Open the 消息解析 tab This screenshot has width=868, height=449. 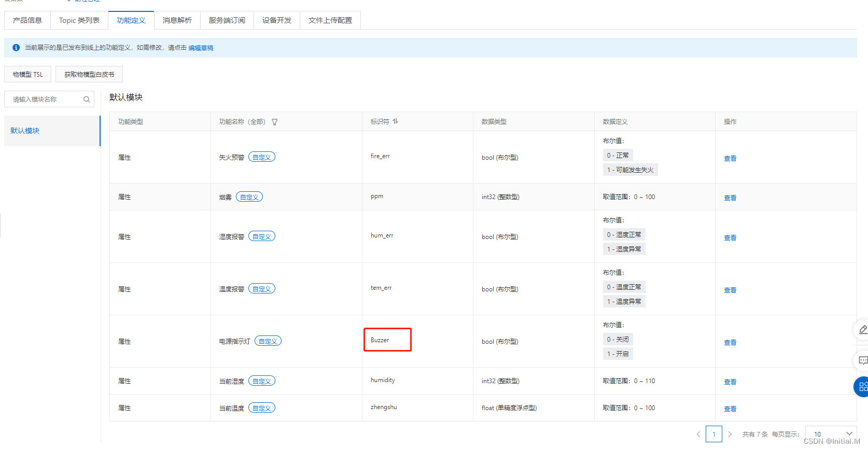click(x=177, y=20)
